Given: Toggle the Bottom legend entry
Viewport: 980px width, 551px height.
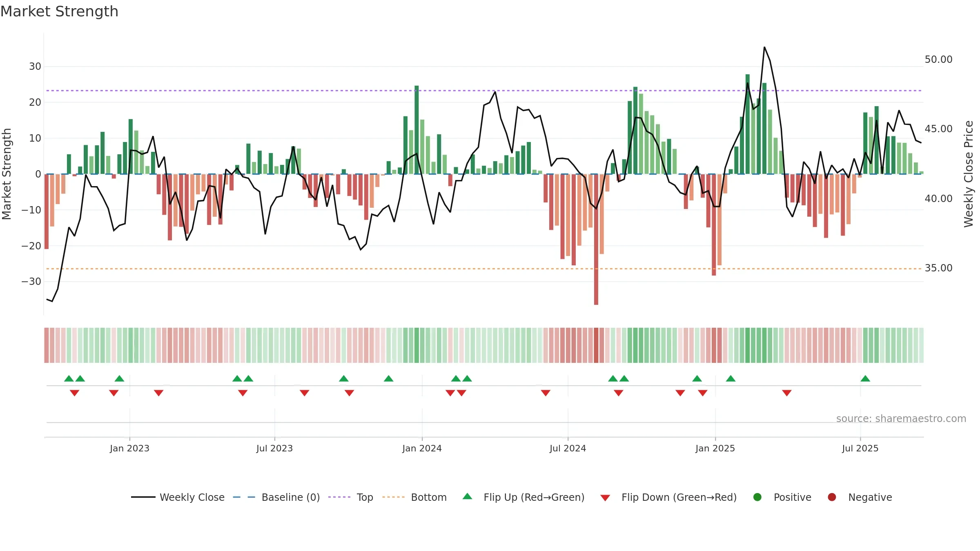Looking at the screenshot, I should tap(414, 497).
